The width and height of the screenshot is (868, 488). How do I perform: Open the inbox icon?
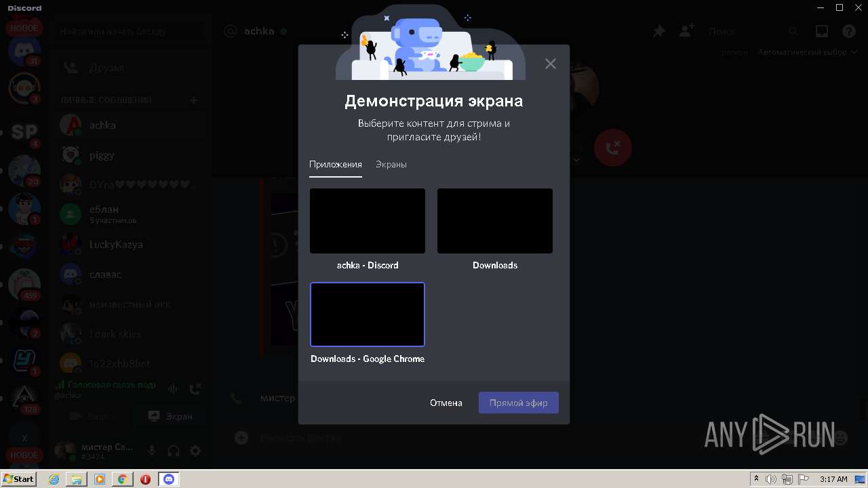coord(822,31)
